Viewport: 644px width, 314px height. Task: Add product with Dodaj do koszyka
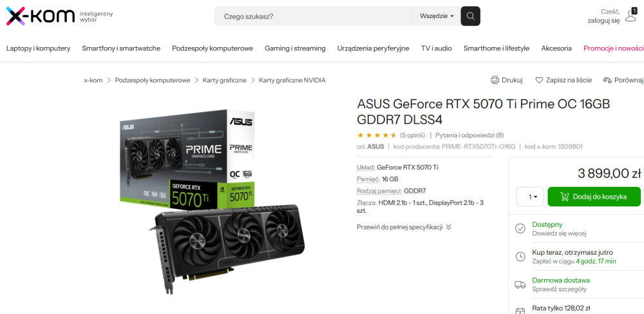pyautogui.click(x=594, y=197)
